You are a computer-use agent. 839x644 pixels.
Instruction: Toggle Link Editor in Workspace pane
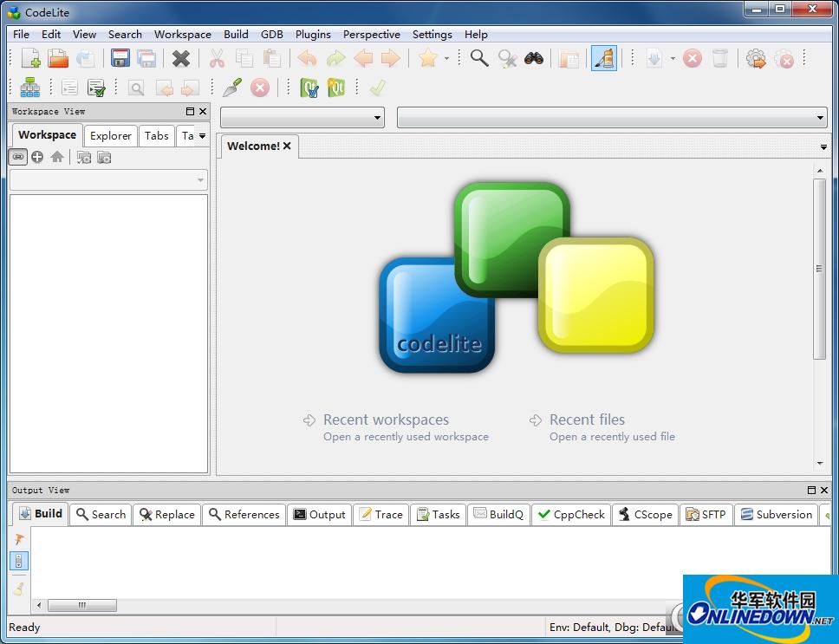18,157
